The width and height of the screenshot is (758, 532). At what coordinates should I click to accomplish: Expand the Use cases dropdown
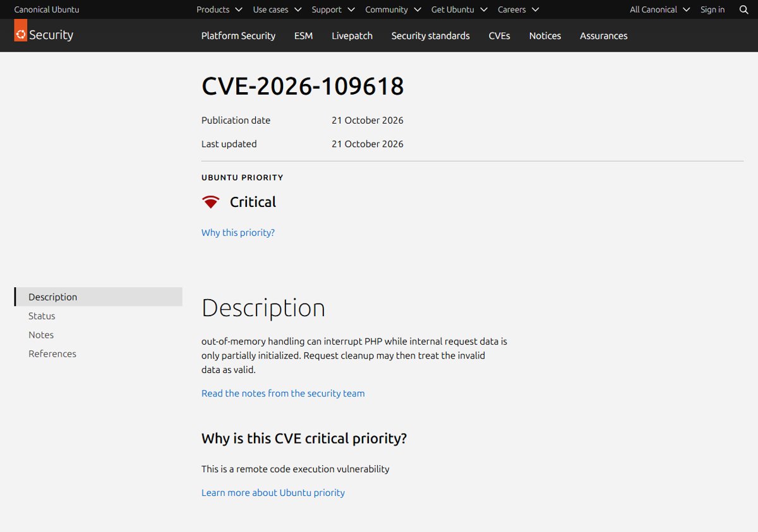click(x=277, y=9)
